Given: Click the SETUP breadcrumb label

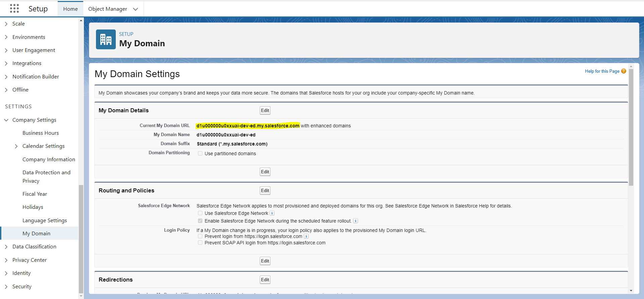Looking at the screenshot, I should (x=126, y=34).
